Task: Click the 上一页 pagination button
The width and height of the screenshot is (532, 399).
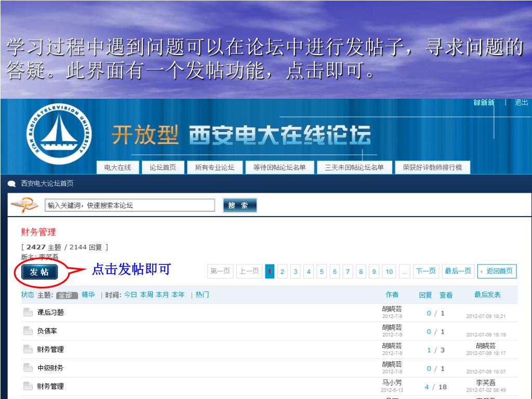Action: tap(249, 271)
